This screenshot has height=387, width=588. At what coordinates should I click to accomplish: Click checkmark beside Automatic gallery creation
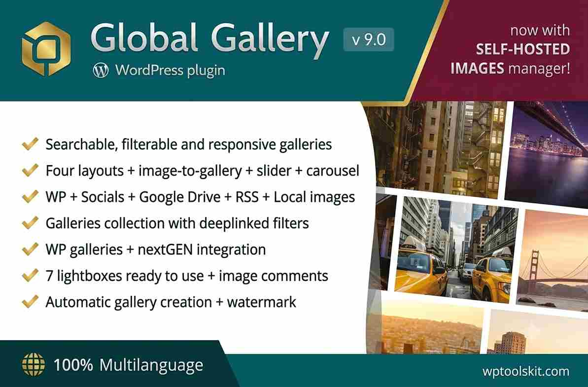[x=30, y=301]
